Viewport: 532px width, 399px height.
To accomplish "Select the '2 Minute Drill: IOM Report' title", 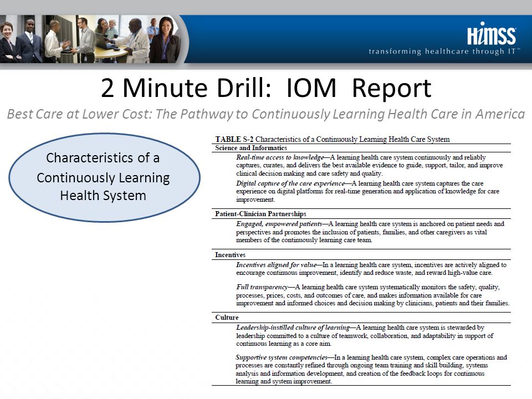I will pos(266,88).
